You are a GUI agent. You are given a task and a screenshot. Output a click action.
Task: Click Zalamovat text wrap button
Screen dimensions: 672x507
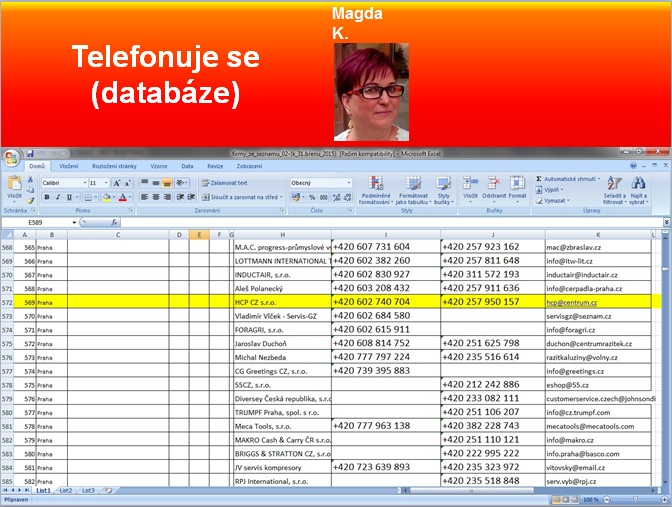click(x=224, y=183)
